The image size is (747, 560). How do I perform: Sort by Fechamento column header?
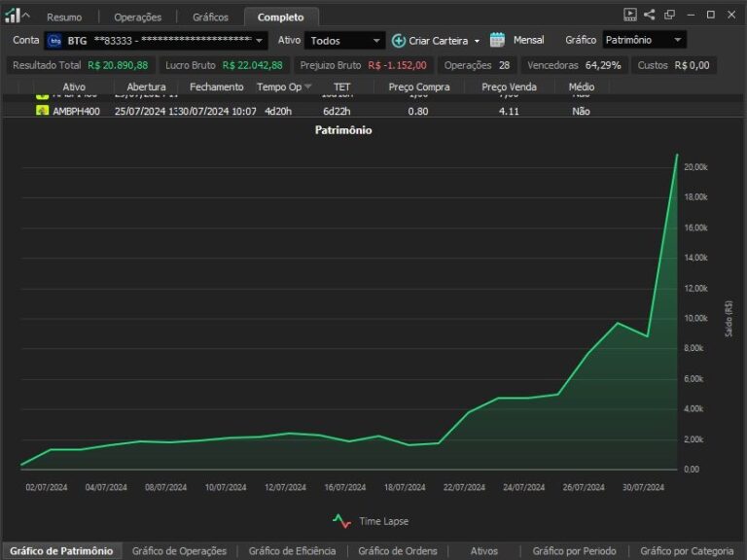pyautogui.click(x=216, y=87)
